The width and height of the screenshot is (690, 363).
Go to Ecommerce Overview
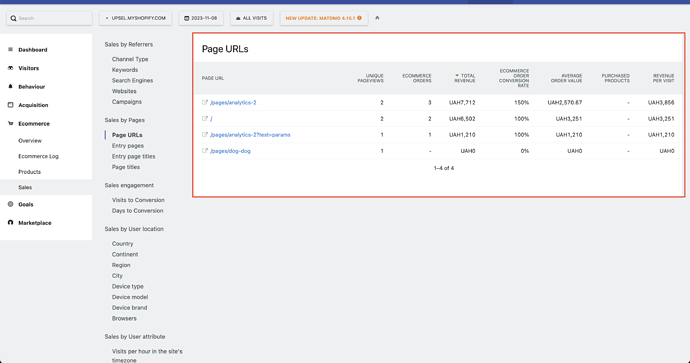click(x=30, y=141)
